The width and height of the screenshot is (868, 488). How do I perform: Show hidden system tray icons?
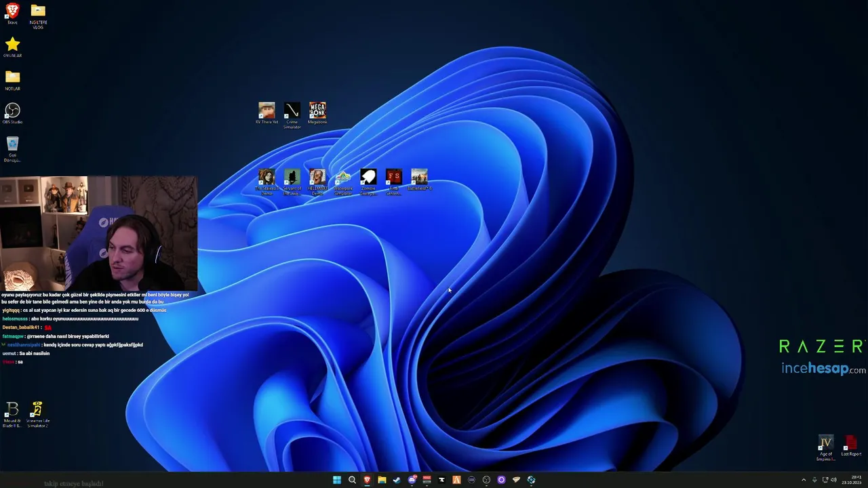click(x=804, y=480)
